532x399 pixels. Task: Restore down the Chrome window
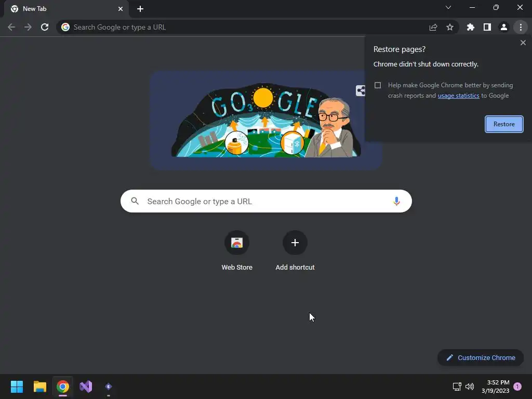(496, 7)
